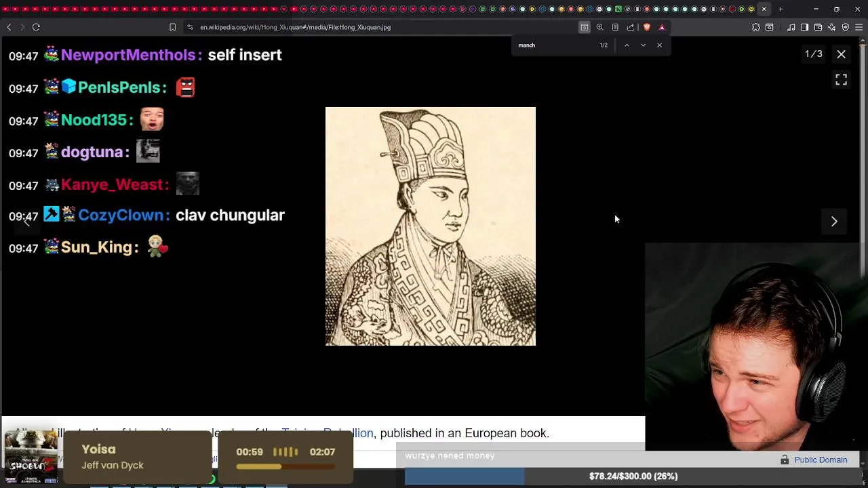Share this page using the share icon

631,27
